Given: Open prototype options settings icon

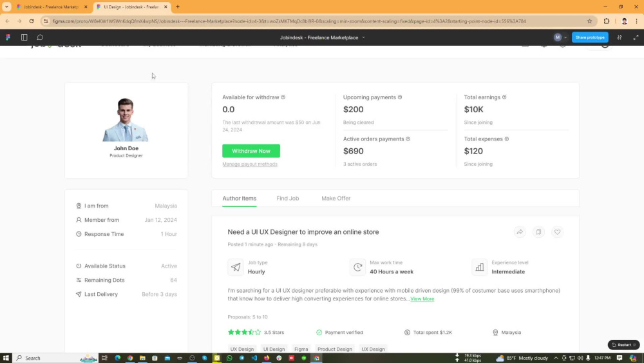Looking at the screenshot, I should click(x=620, y=37).
